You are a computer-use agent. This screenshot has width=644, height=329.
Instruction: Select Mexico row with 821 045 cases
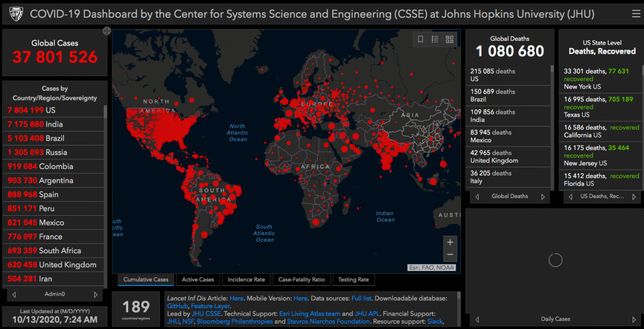(x=54, y=222)
